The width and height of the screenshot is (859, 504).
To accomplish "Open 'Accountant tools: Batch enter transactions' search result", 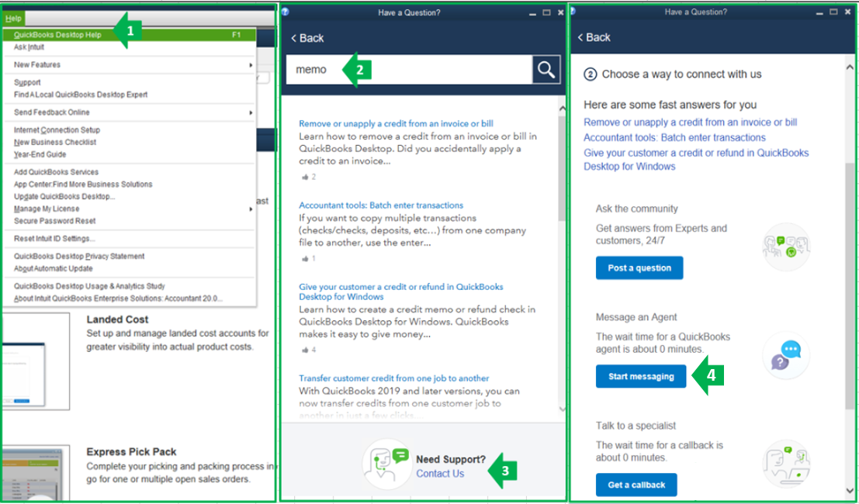I will [x=381, y=205].
